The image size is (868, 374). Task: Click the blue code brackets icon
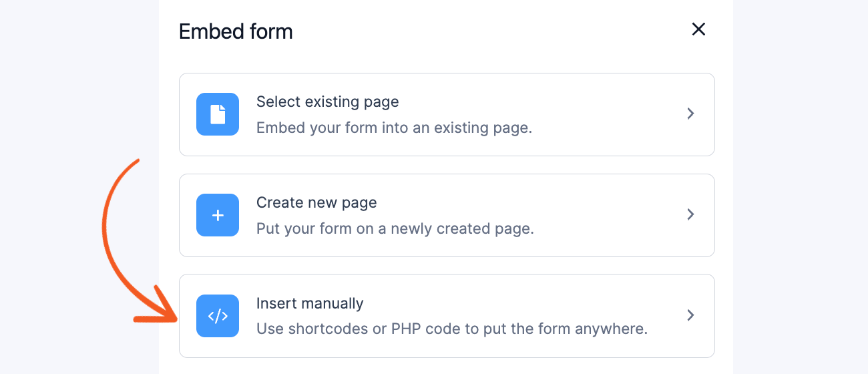(218, 316)
